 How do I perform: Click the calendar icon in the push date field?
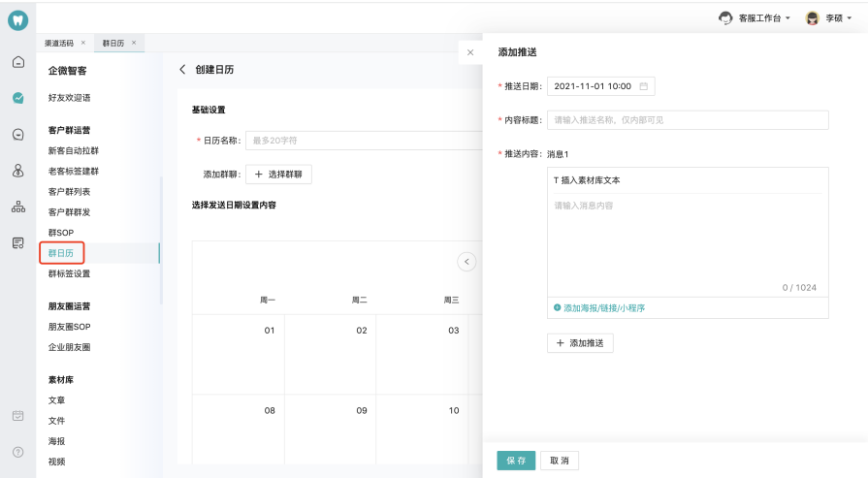coord(643,86)
